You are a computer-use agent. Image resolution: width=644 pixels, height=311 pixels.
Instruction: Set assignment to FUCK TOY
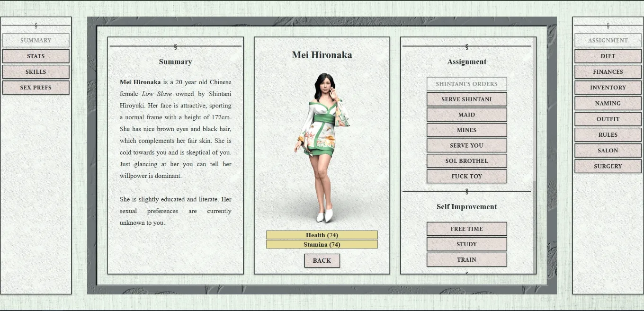466,176
